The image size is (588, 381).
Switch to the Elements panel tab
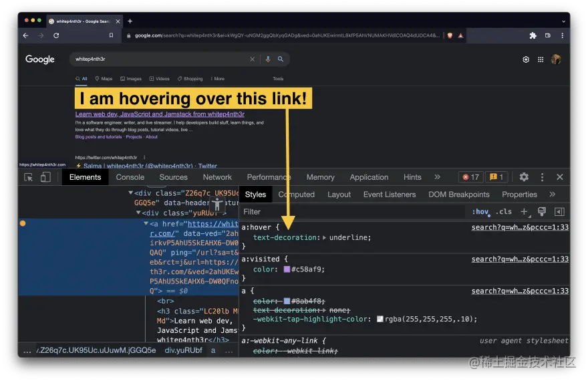coord(85,177)
